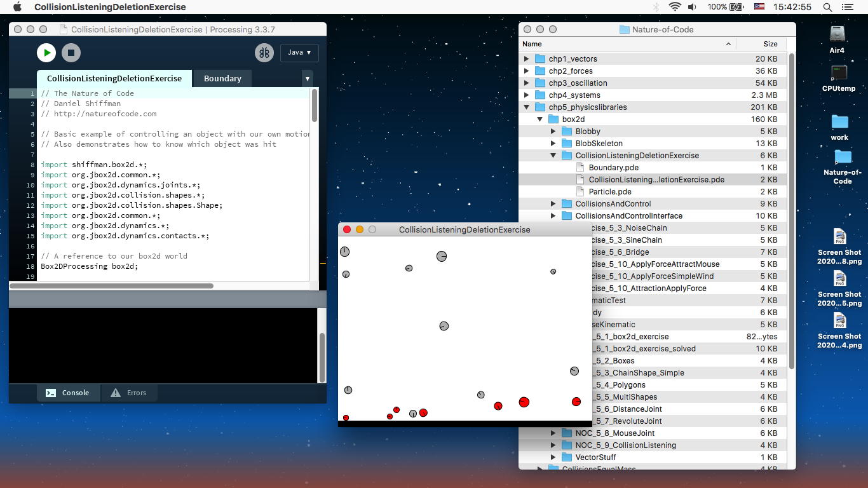Click the volume icon in menu bar

[x=692, y=7]
